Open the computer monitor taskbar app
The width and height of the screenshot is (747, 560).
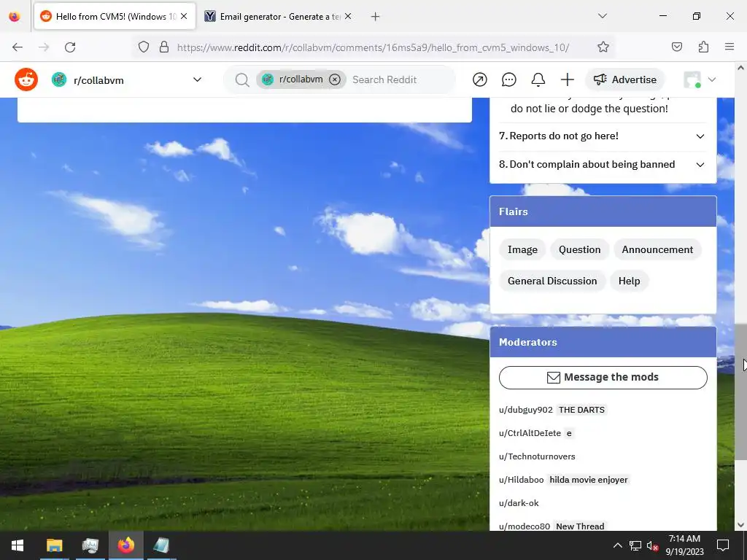tap(90, 545)
